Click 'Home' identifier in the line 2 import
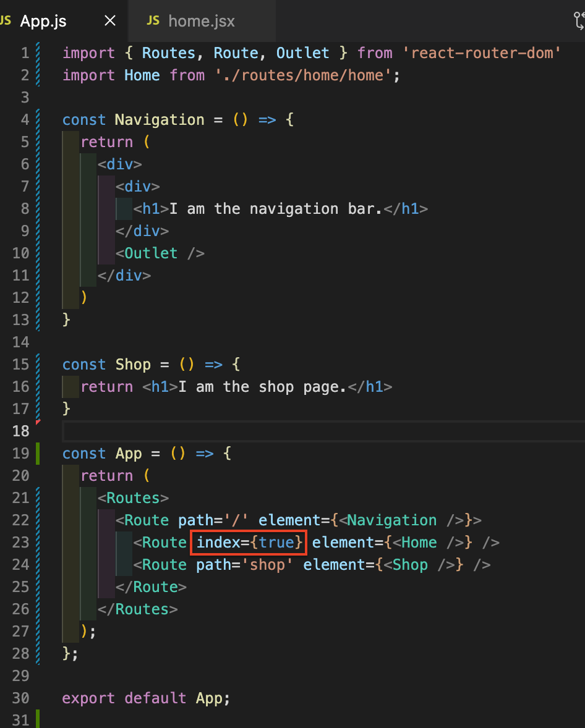 point(142,75)
